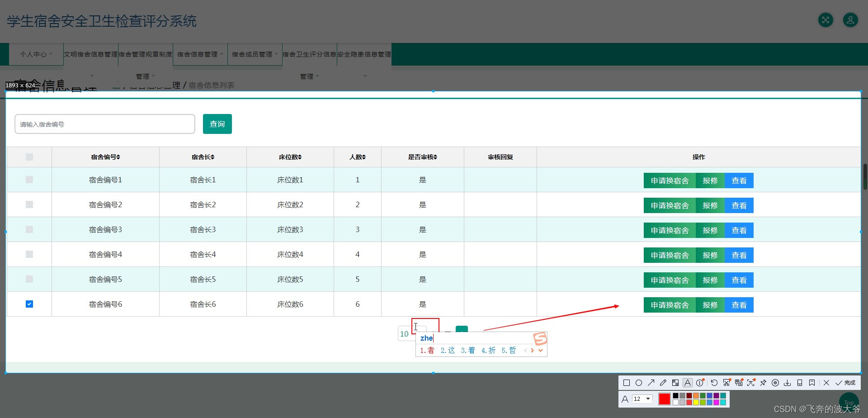
Task: Sort by 宿舍长 column
Action: click(x=203, y=157)
